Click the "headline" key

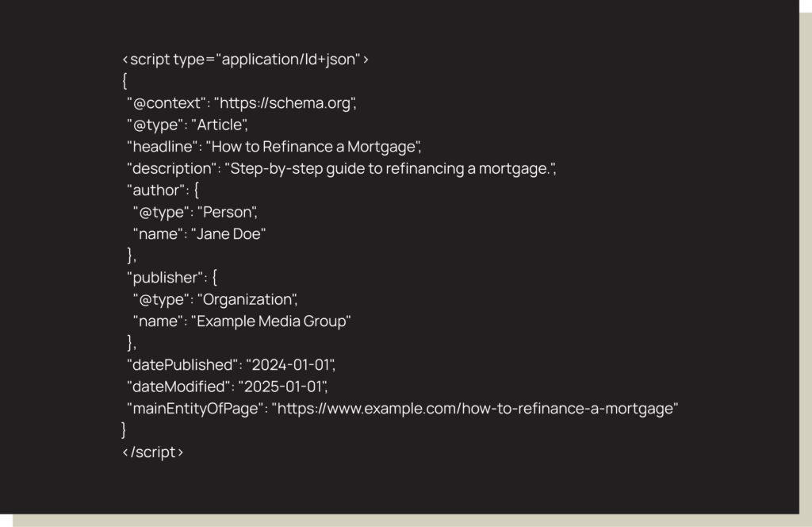[x=162, y=147]
